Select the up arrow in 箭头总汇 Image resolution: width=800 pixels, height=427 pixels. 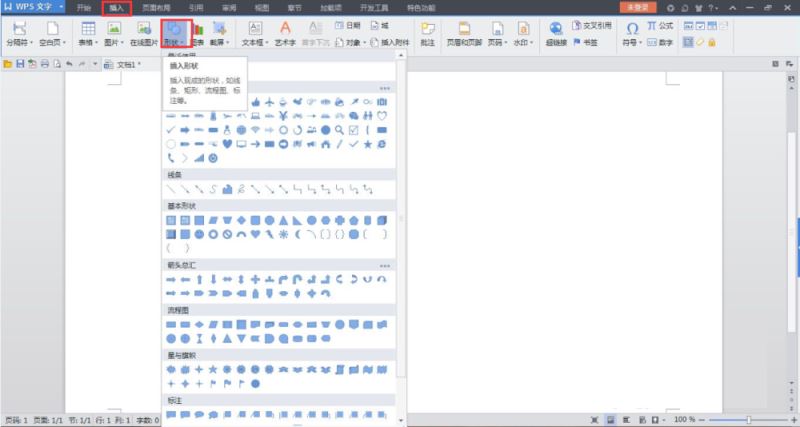click(x=199, y=280)
